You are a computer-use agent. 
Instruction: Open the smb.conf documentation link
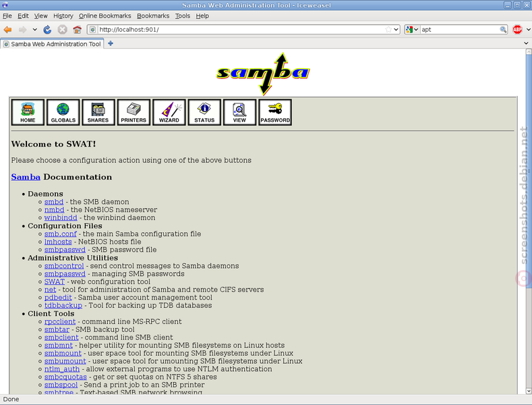(61, 234)
